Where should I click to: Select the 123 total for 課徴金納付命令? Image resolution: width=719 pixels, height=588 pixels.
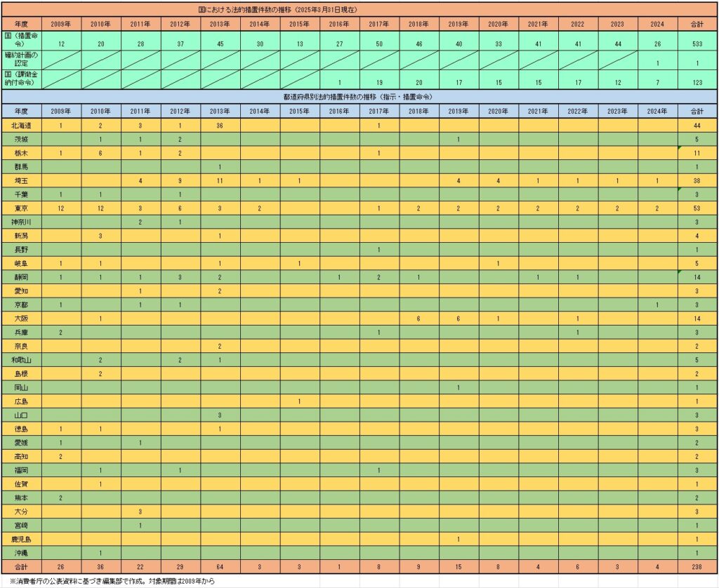699,83
